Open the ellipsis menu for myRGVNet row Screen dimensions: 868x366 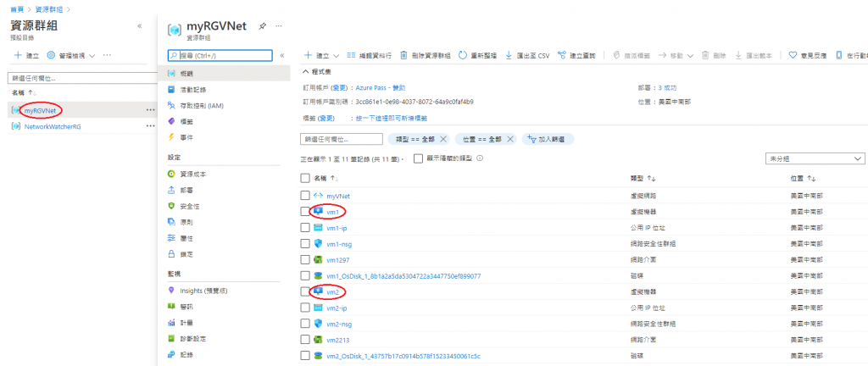point(151,110)
